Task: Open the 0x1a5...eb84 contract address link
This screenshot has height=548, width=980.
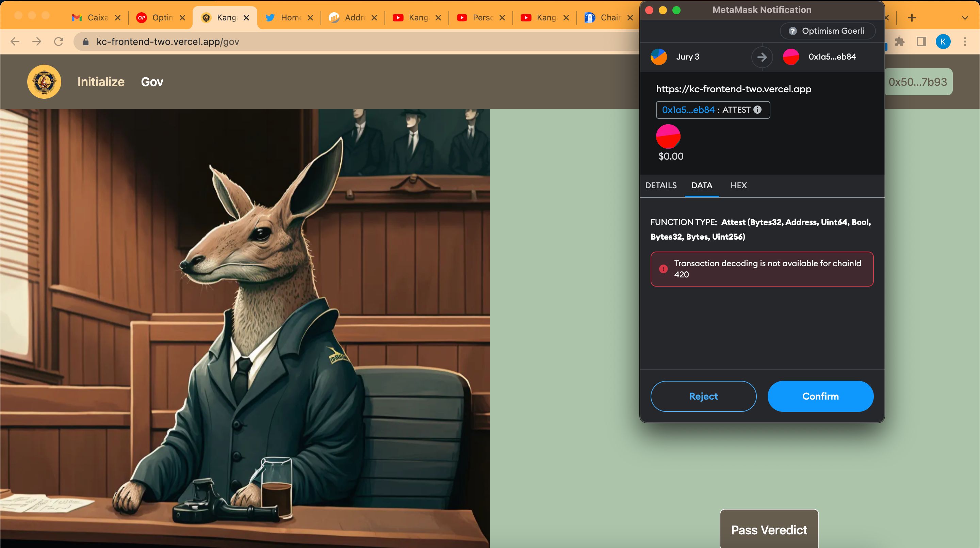Action: [x=688, y=110]
